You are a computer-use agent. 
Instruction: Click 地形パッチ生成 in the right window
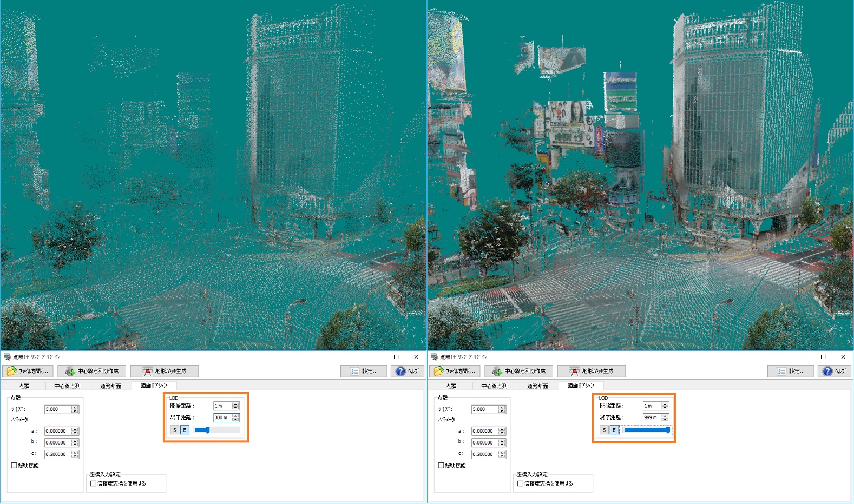click(x=592, y=371)
